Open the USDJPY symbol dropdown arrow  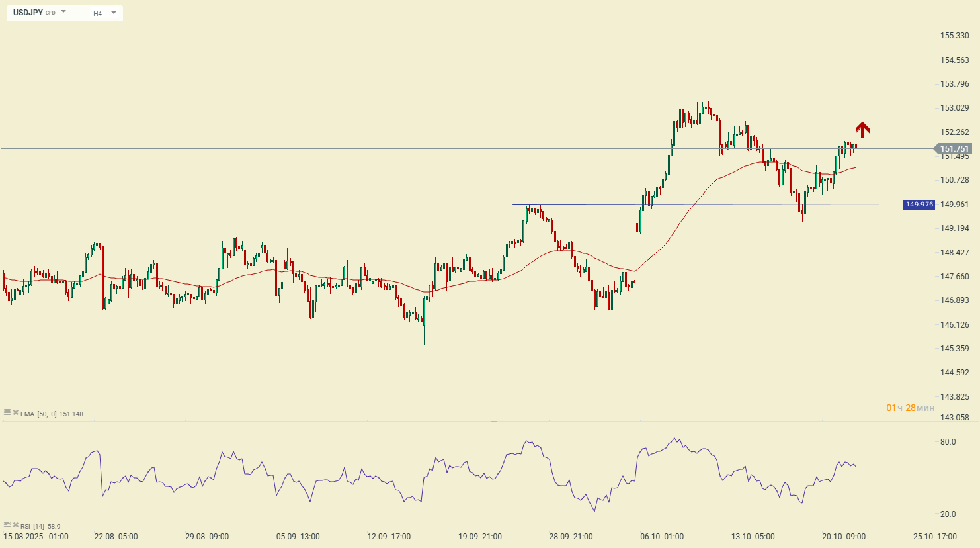coord(63,12)
